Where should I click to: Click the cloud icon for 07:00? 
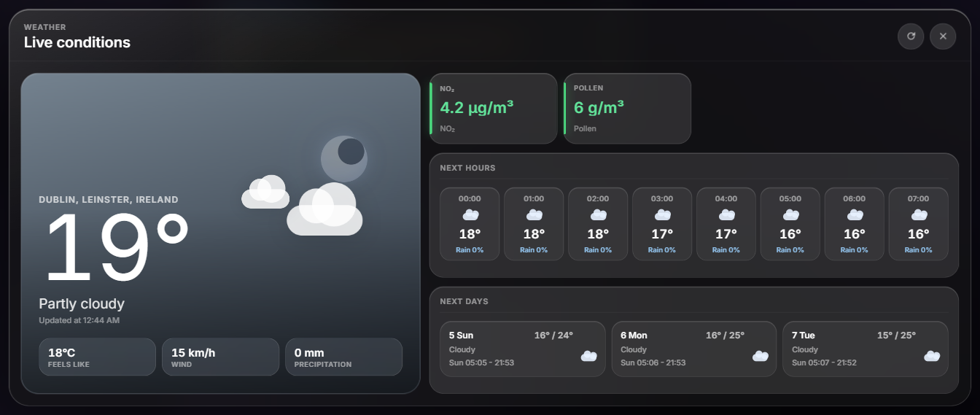[x=919, y=215]
